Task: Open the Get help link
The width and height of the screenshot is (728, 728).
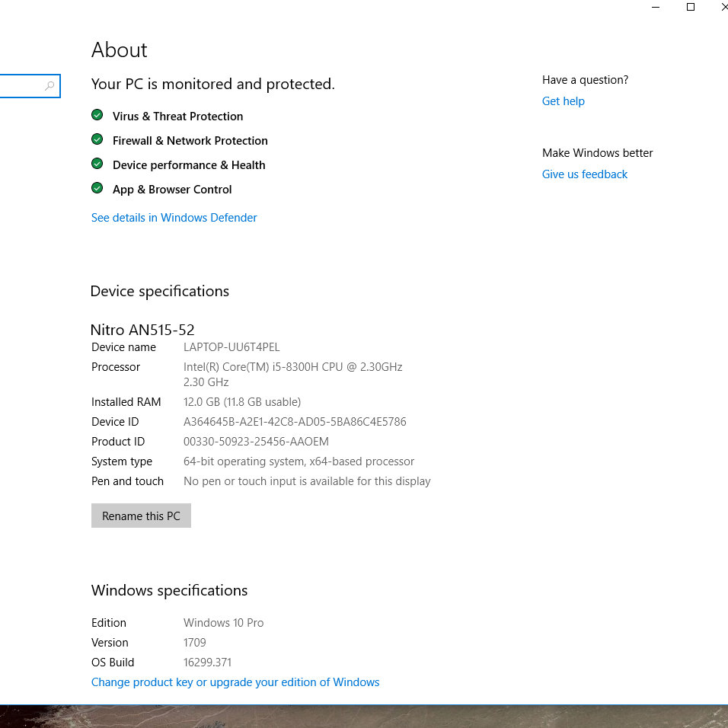Action: tap(564, 101)
